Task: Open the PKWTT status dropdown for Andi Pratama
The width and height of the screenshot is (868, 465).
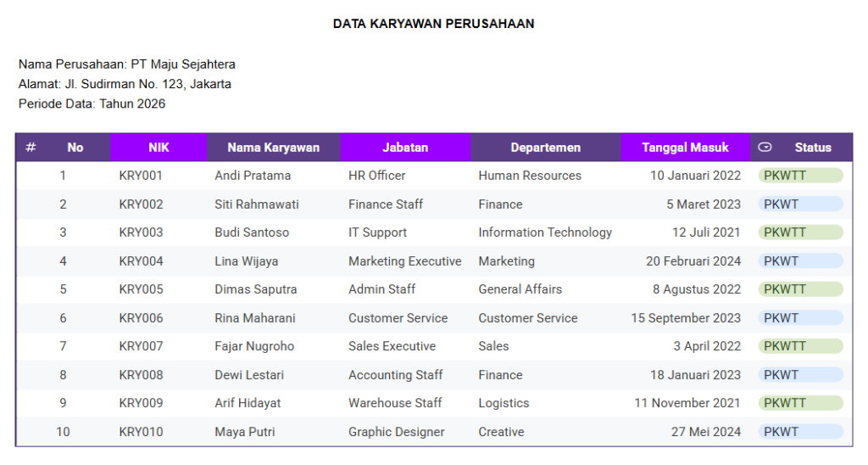Action: point(800,176)
